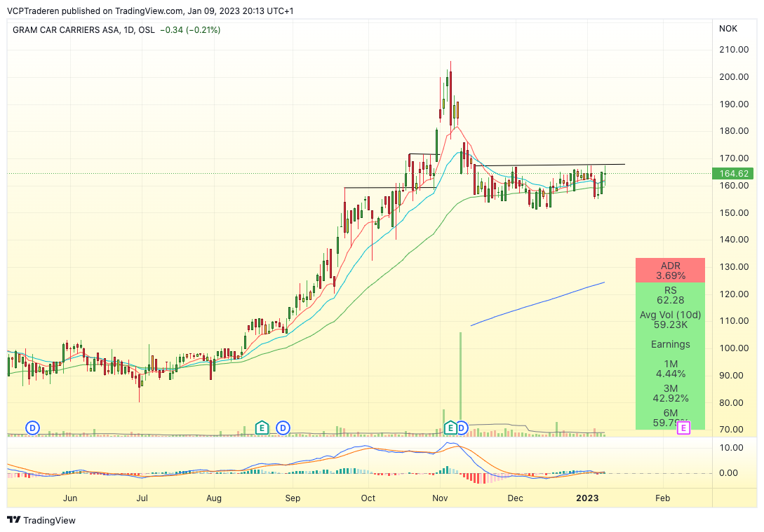
Task: Click the green earnings E marker in November
Action: (x=450, y=428)
